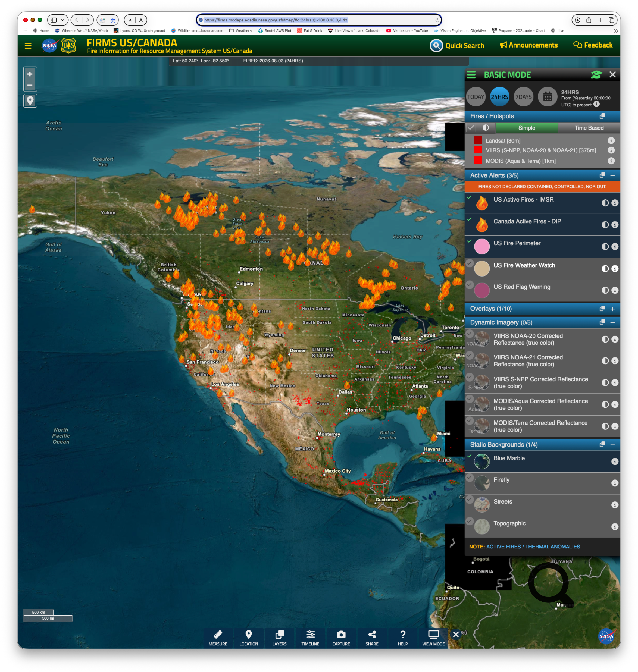
Task: Show info for Landsat [30m] layer
Action: 611,140
